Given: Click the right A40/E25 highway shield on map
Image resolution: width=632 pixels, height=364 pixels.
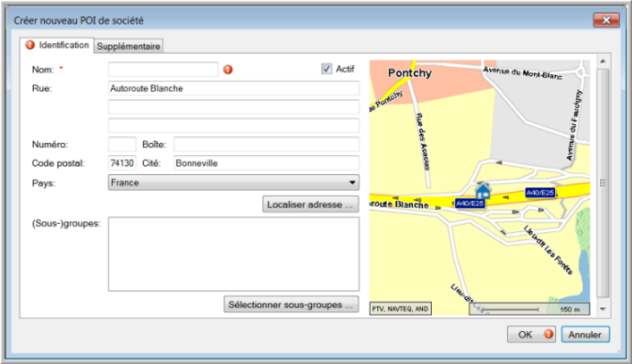Looking at the screenshot, I should tap(540, 193).
